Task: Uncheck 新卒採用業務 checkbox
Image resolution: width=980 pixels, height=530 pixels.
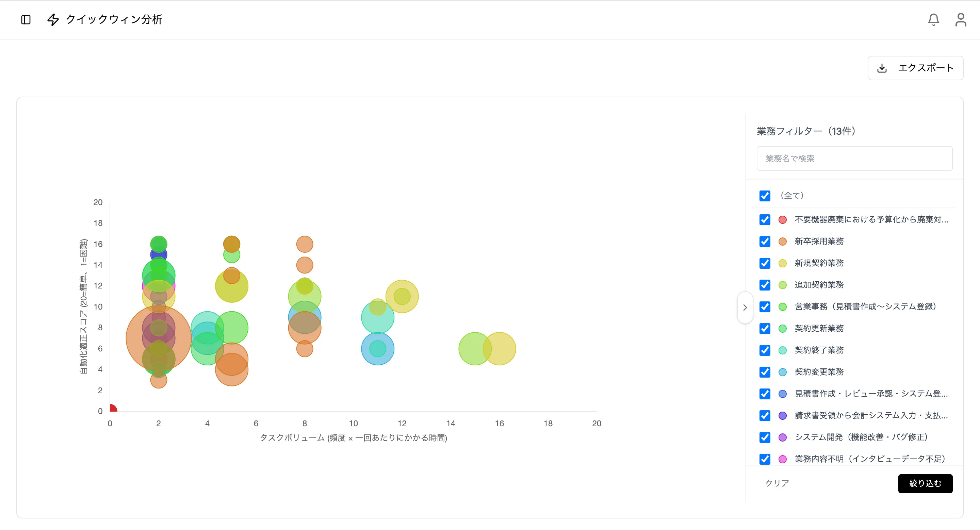Action: point(765,241)
